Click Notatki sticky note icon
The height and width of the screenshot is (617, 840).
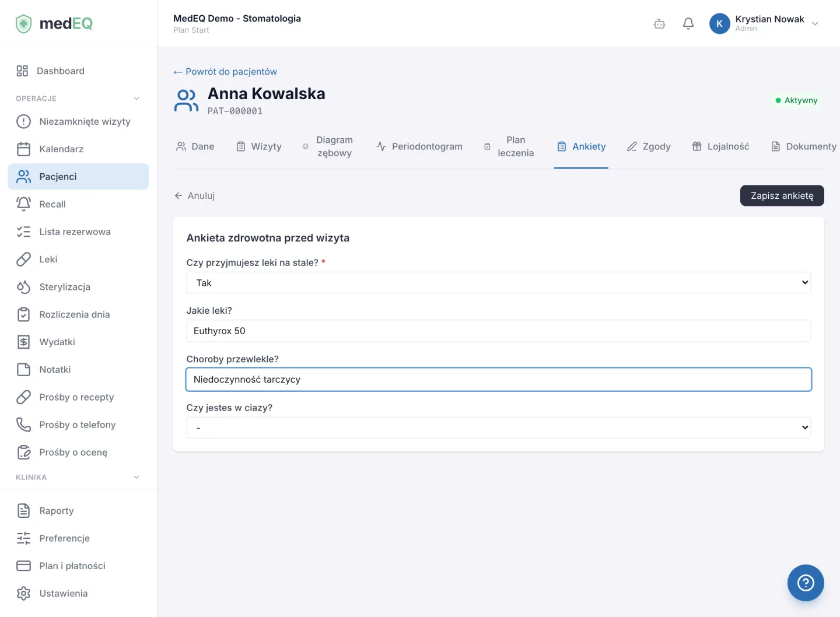click(x=23, y=370)
